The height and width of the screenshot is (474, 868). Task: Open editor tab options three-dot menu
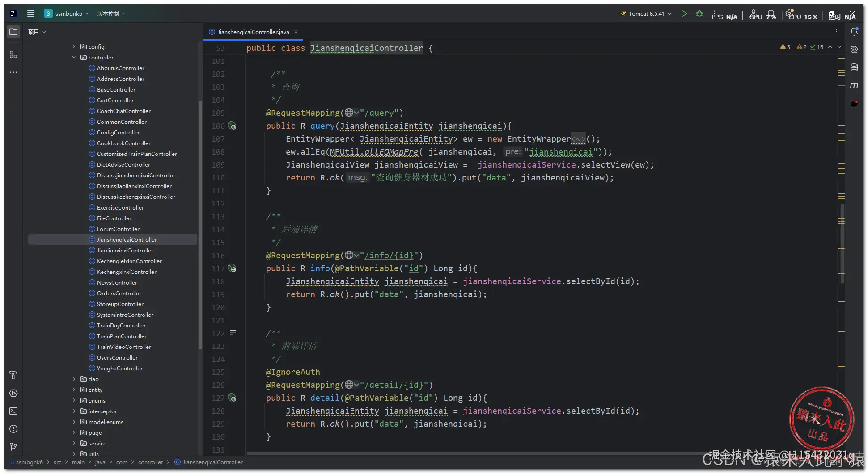click(x=836, y=32)
